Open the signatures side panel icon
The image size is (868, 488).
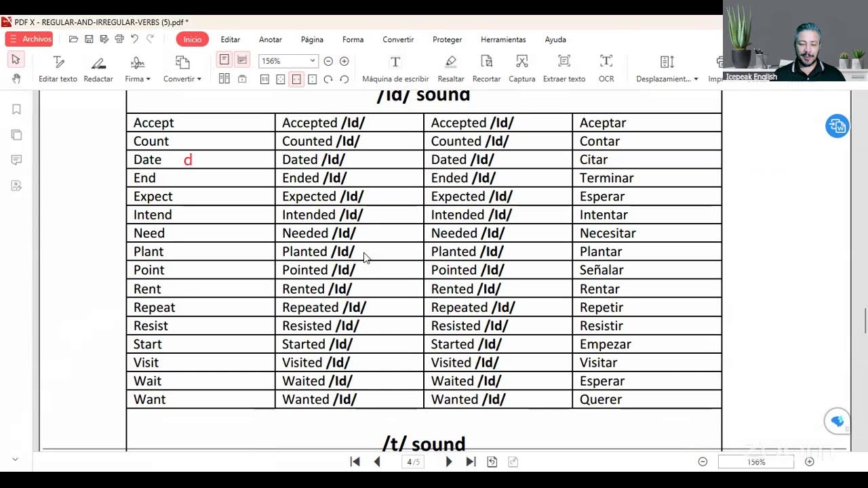click(16, 185)
